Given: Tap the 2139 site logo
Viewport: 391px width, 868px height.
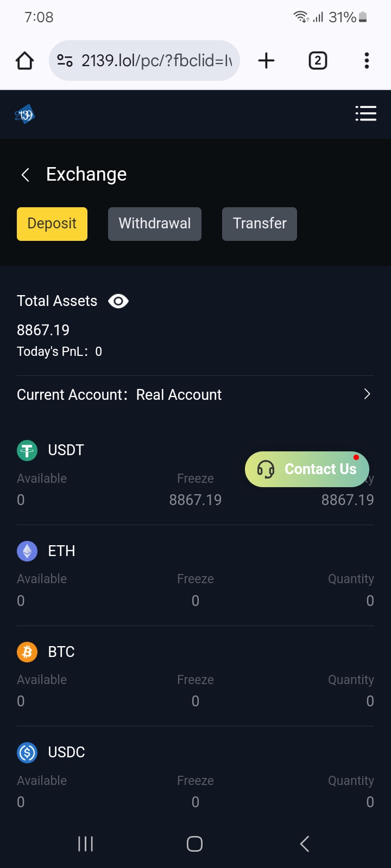Looking at the screenshot, I should tap(24, 114).
